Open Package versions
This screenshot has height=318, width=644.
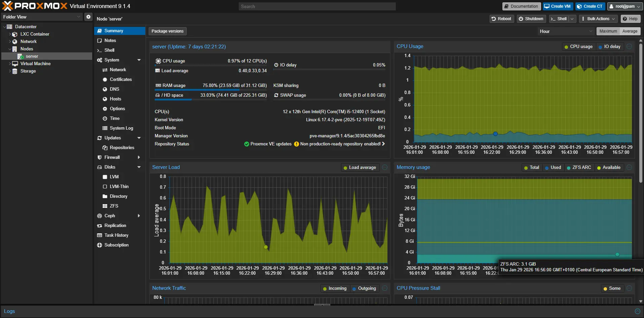[x=167, y=31]
